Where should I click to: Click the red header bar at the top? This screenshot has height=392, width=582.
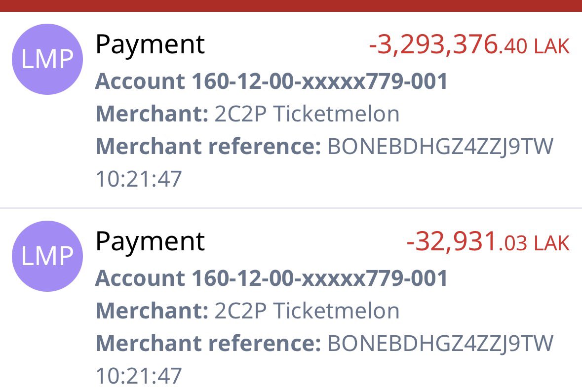(291, 5)
